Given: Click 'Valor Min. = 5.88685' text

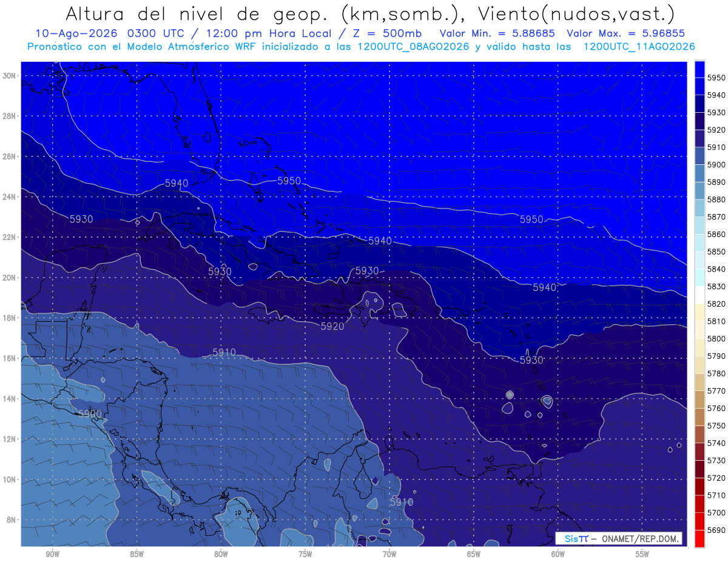Looking at the screenshot, I should [x=497, y=34].
